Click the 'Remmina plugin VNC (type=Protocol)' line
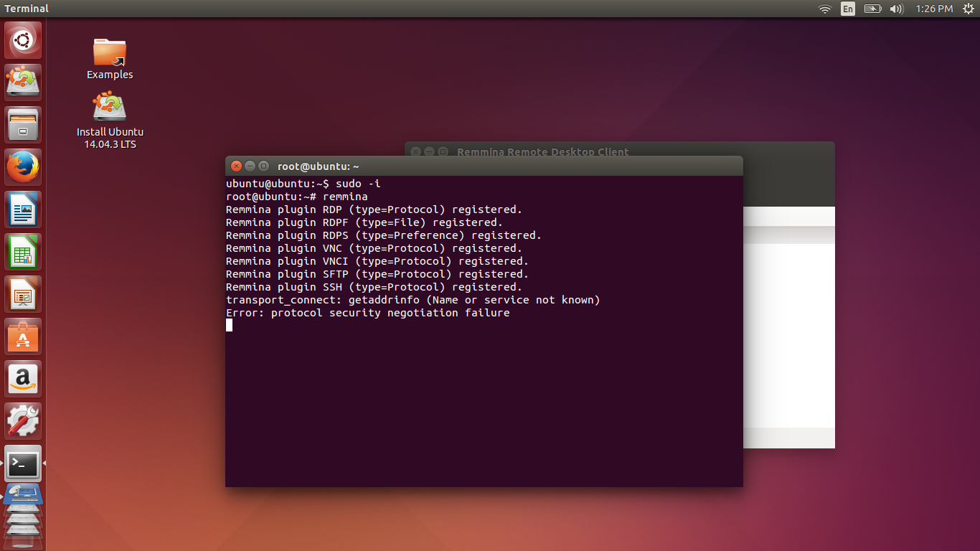980x551 pixels. [374, 248]
